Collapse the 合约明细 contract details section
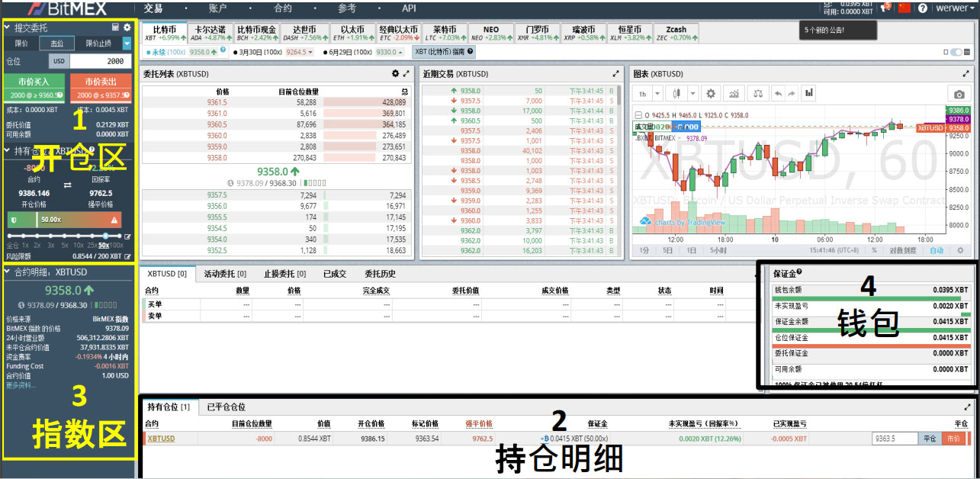 [7, 272]
